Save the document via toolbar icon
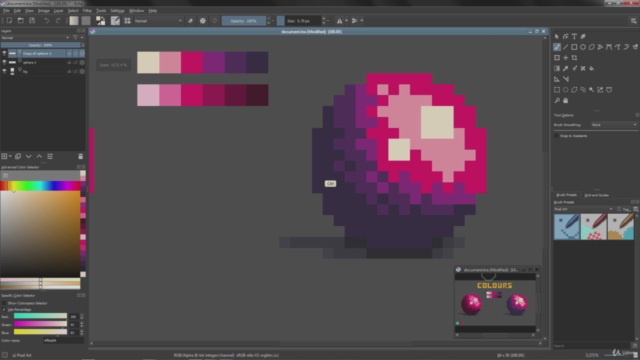Viewport: 640px width, 360px height. pos(32,21)
